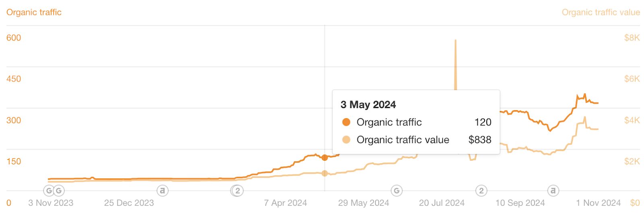Viewport: 644px width, 213px height.
Task: Click the $838 value in the tooltip
Action: pyautogui.click(x=480, y=140)
